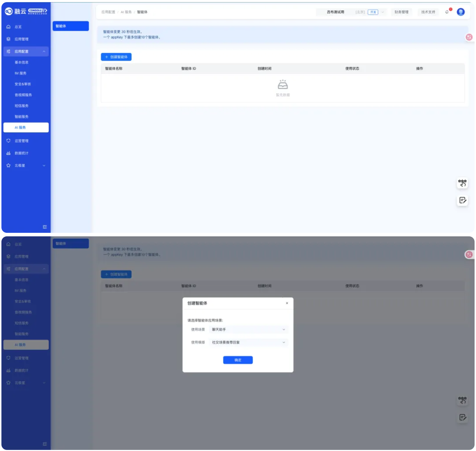Image resolution: width=476 pixels, height=451 pixels.
Task: Open the 使用场景 dropdown showing 聊天助手
Action: (x=248, y=329)
